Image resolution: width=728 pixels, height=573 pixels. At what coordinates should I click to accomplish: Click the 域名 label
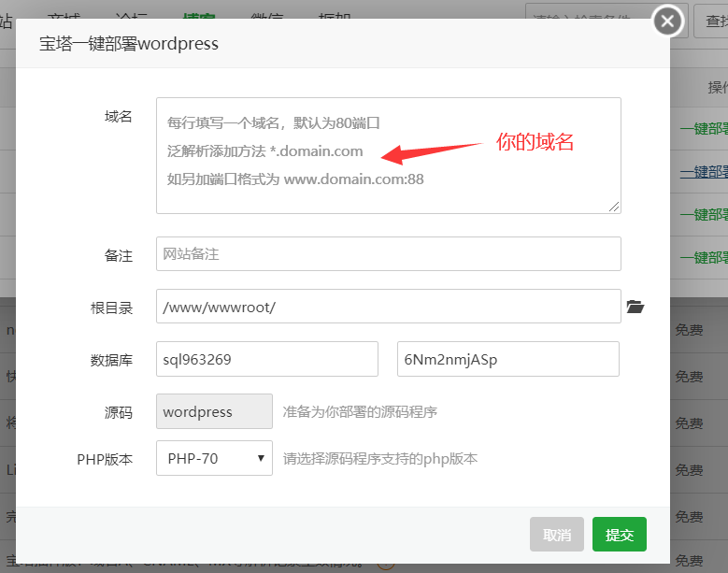119,116
